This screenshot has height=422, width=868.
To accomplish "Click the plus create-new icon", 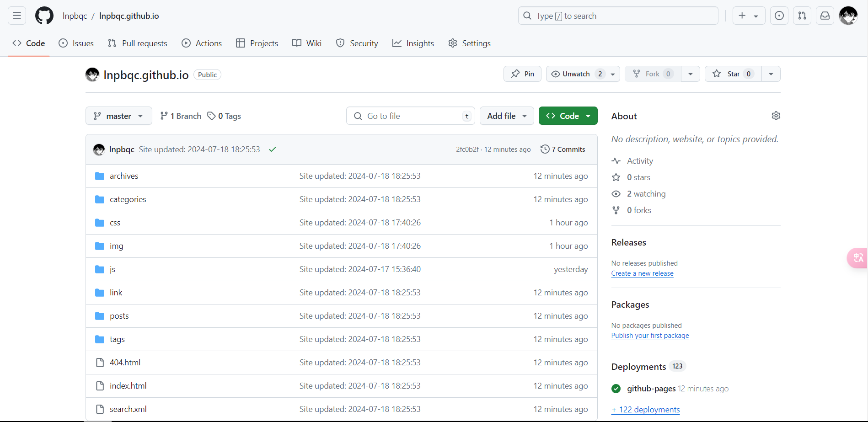I will click(742, 16).
